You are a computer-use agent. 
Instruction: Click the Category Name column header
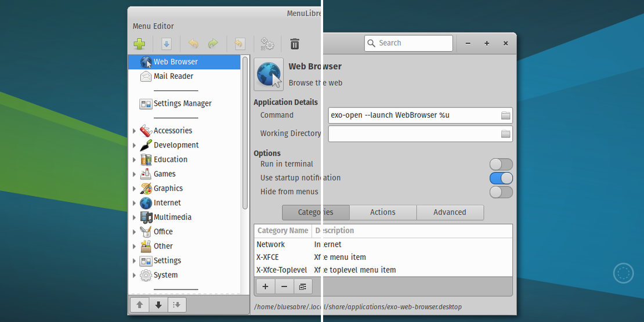pyautogui.click(x=283, y=231)
